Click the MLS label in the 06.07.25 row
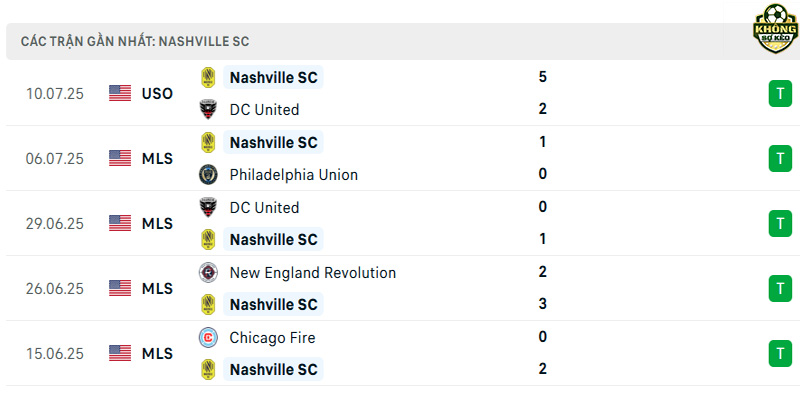Screen dimensions: 800x400 [157, 159]
